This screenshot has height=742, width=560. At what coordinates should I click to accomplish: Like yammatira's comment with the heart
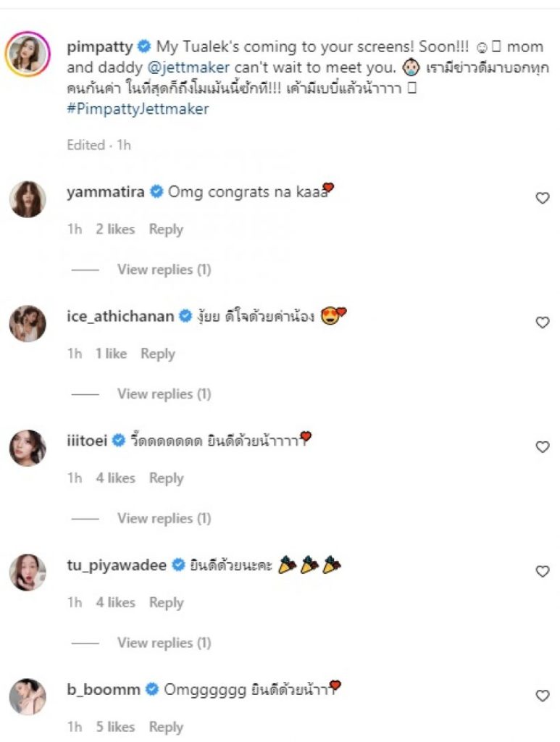pyautogui.click(x=543, y=198)
